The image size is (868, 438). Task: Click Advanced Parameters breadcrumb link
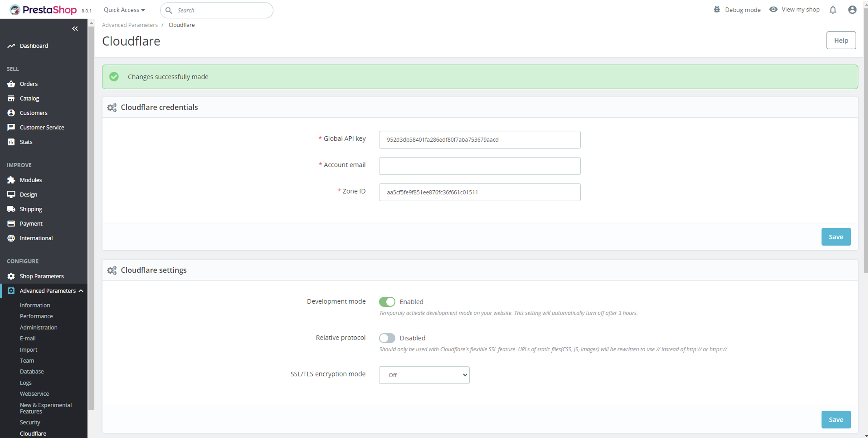coord(130,25)
